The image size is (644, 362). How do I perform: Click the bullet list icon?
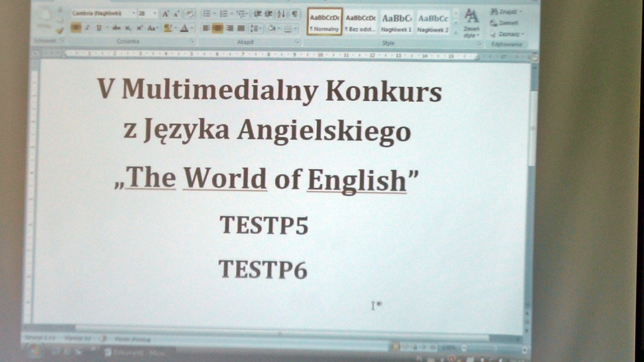coord(207,14)
